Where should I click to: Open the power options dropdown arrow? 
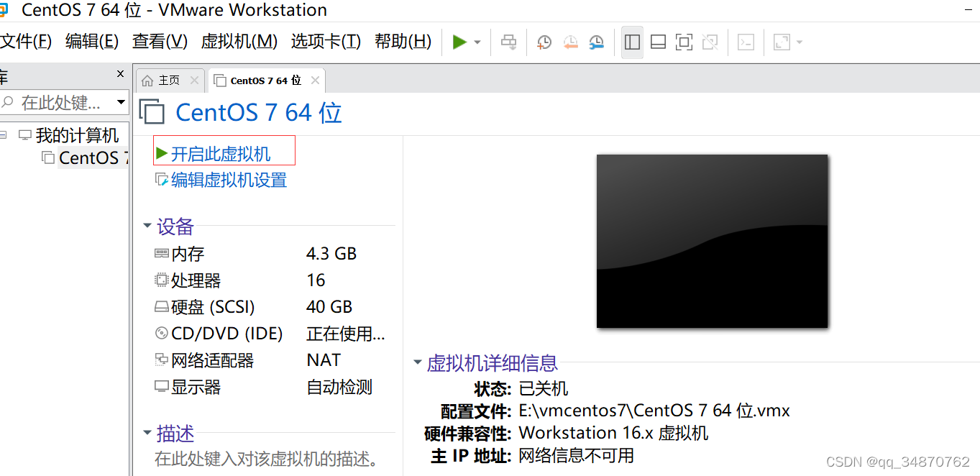click(x=477, y=42)
